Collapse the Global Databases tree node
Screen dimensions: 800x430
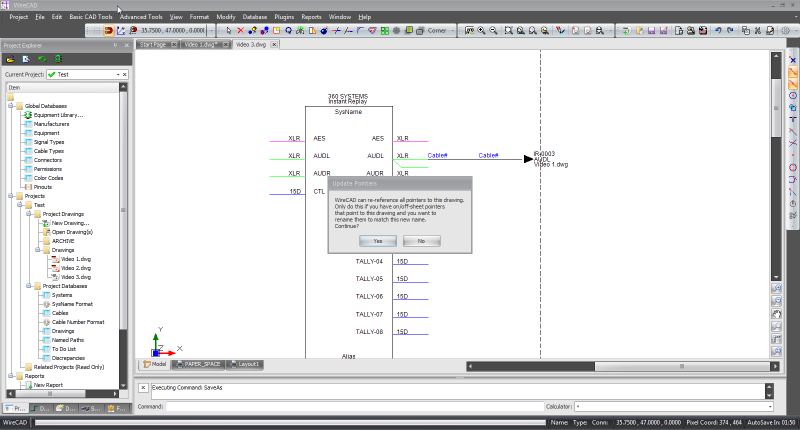[10, 106]
